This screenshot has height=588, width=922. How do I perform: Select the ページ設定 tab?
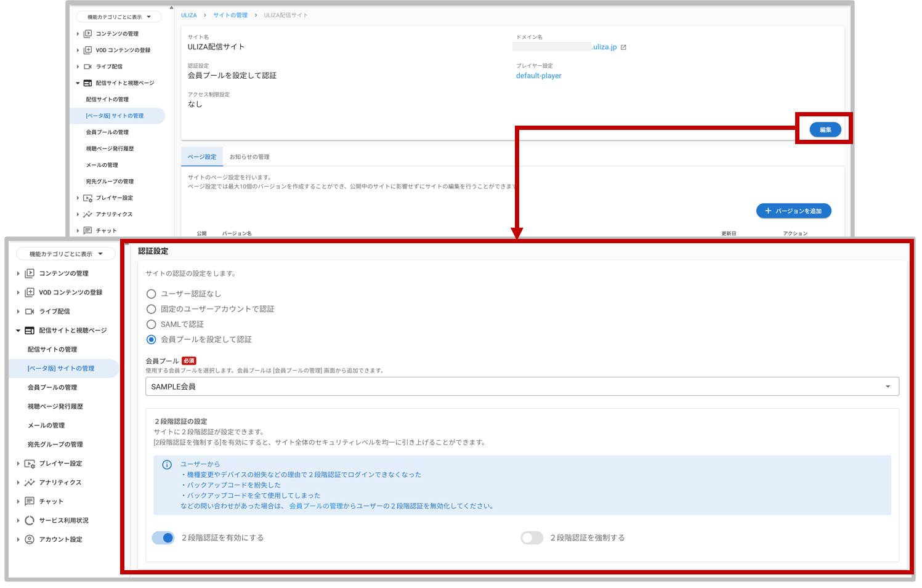click(202, 157)
